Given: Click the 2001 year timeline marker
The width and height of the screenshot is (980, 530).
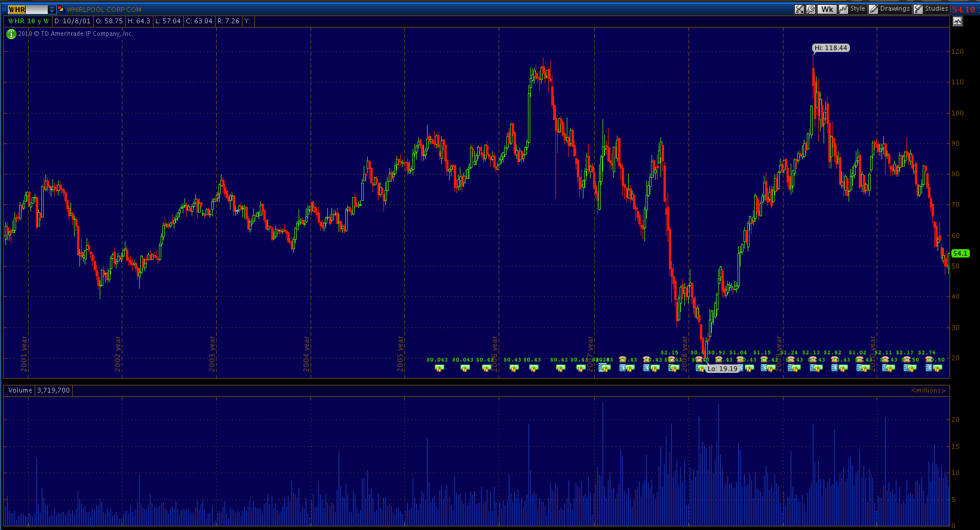Looking at the screenshot, I should point(24,354).
